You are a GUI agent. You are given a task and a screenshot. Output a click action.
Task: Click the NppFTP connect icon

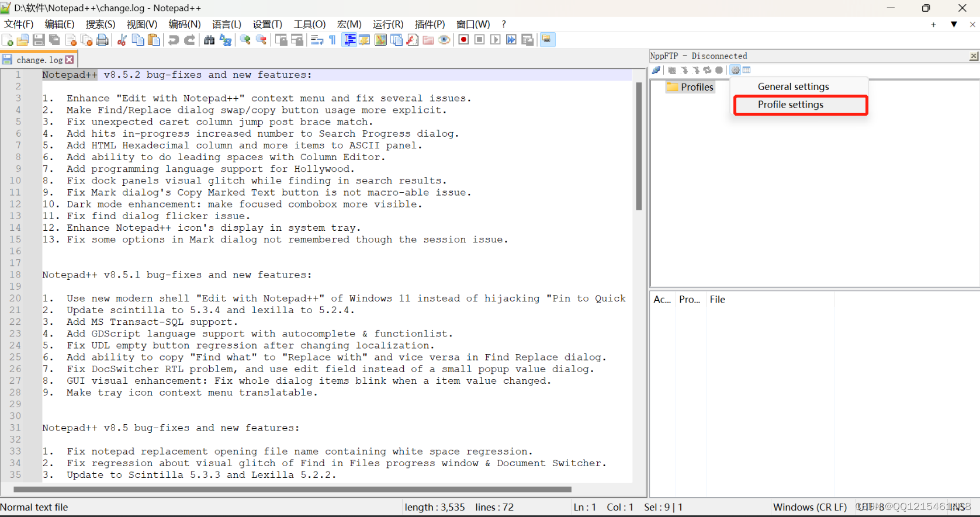point(656,70)
